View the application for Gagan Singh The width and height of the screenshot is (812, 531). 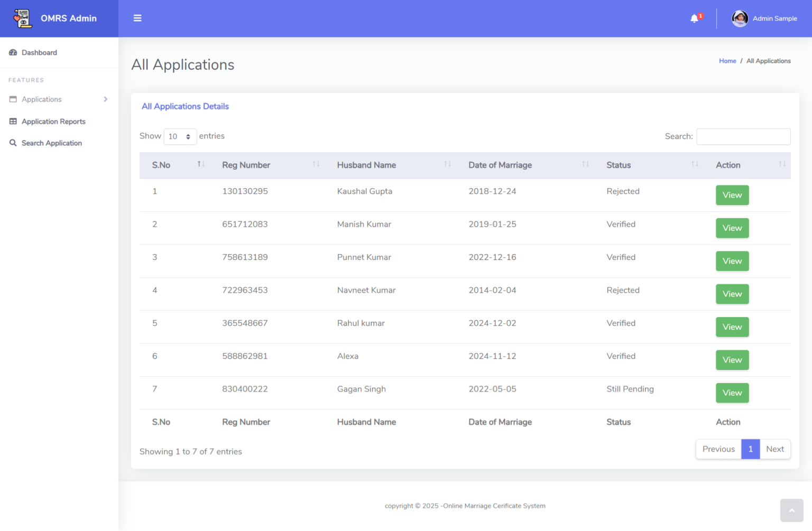pos(732,393)
